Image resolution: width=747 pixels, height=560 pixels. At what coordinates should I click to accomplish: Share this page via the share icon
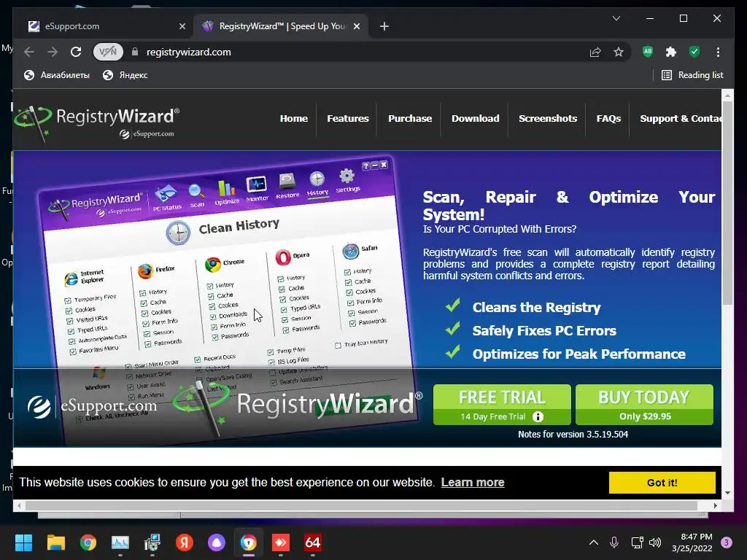[x=595, y=52]
